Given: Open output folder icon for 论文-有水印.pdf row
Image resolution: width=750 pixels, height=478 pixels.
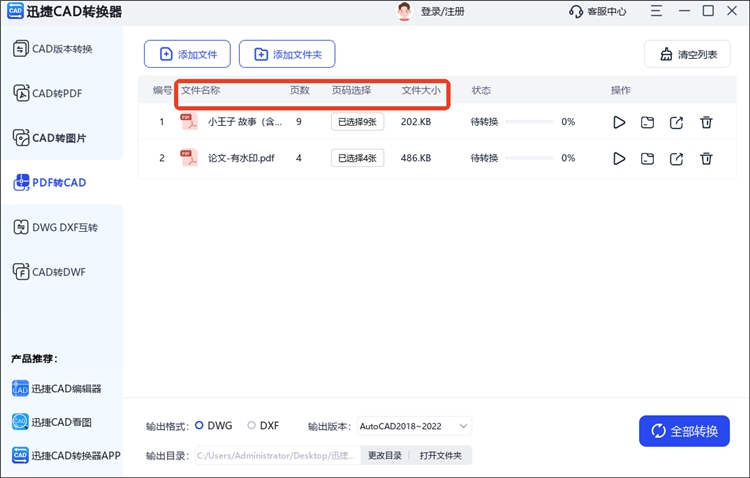Looking at the screenshot, I should (x=647, y=158).
